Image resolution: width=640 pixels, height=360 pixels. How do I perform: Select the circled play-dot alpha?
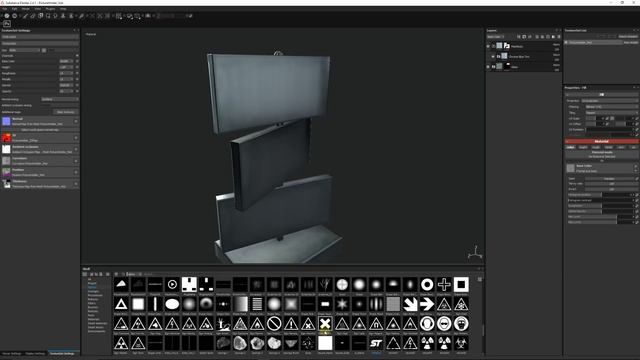pos(172,284)
